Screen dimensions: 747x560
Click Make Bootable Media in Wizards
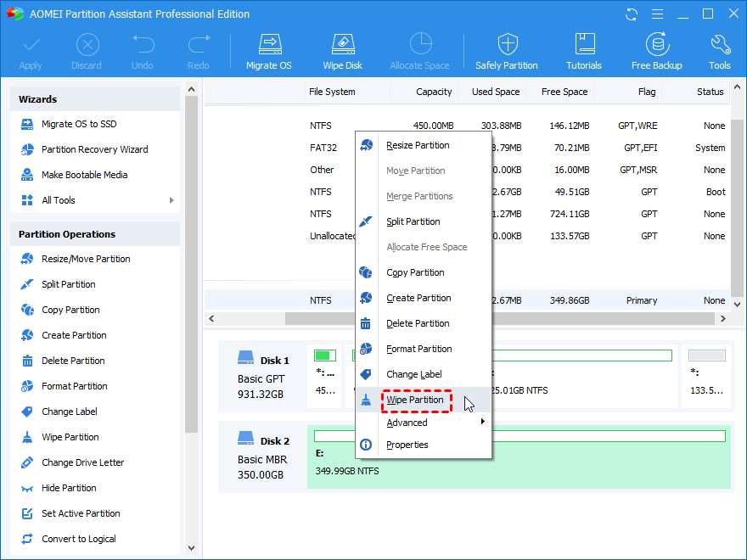point(84,175)
